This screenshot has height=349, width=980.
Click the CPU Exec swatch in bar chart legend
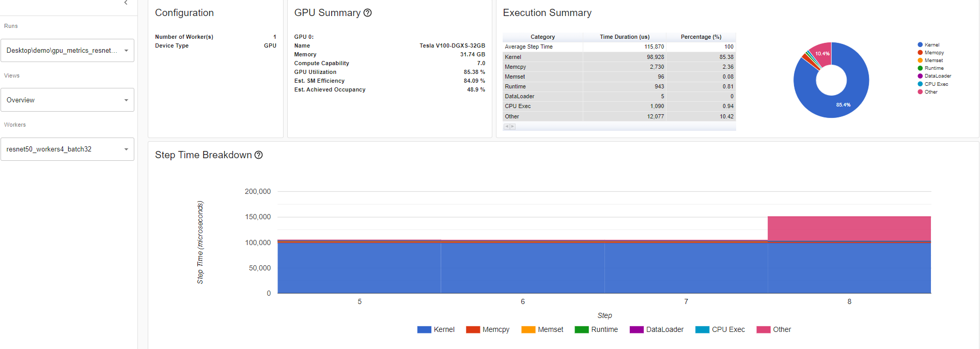click(x=702, y=330)
